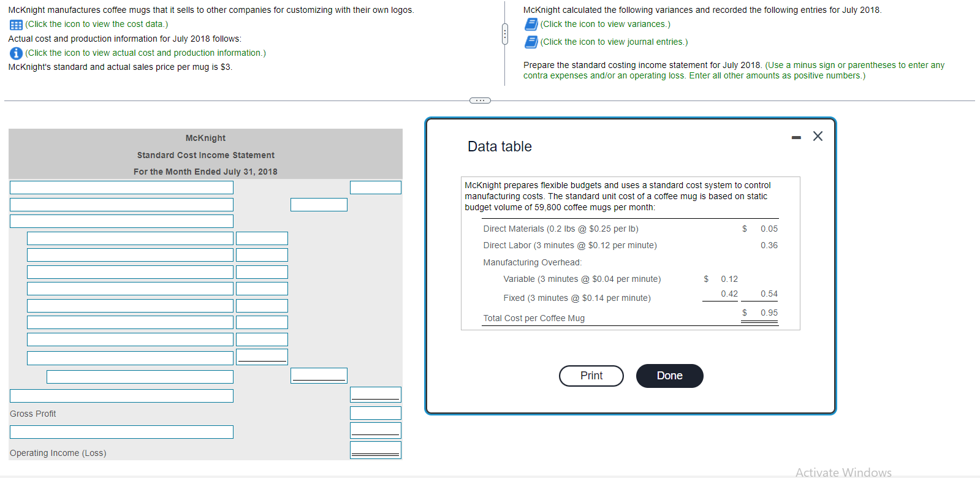Click the Print button
Viewport: 980px width, 478px height.
tap(591, 376)
